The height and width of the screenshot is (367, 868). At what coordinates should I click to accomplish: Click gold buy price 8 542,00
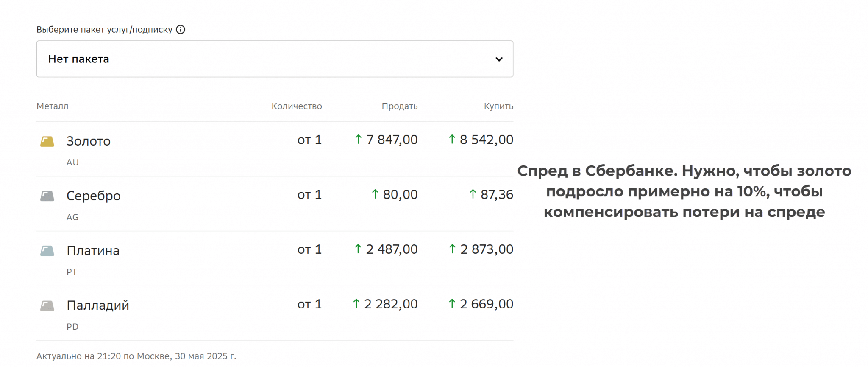click(x=486, y=140)
